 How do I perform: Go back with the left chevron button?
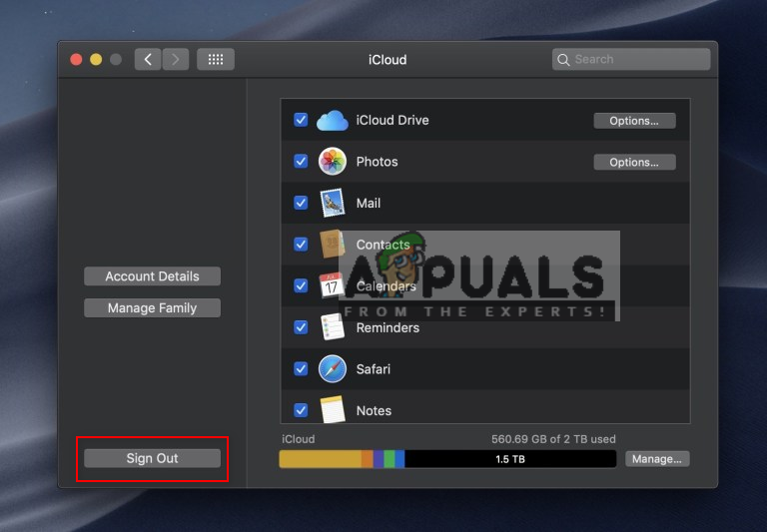[x=148, y=60]
